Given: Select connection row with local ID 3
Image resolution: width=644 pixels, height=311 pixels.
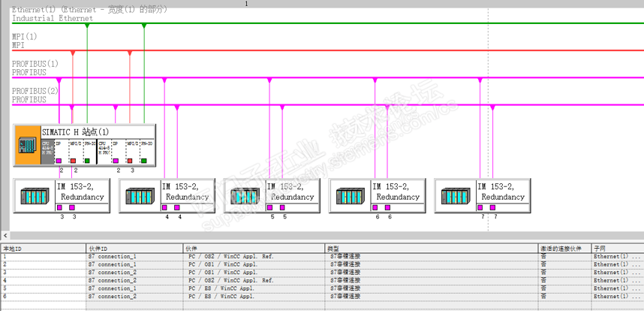Looking at the screenshot, I should [x=322, y=273].
